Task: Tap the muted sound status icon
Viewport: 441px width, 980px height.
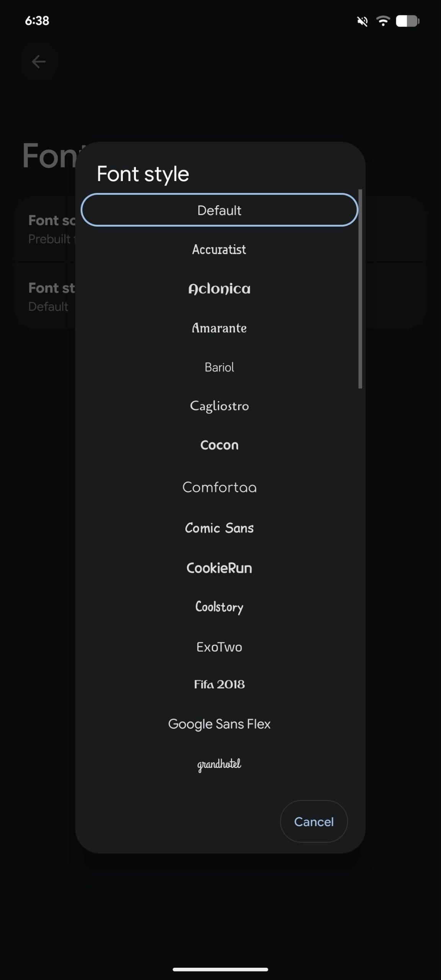Action: (362, 21)
